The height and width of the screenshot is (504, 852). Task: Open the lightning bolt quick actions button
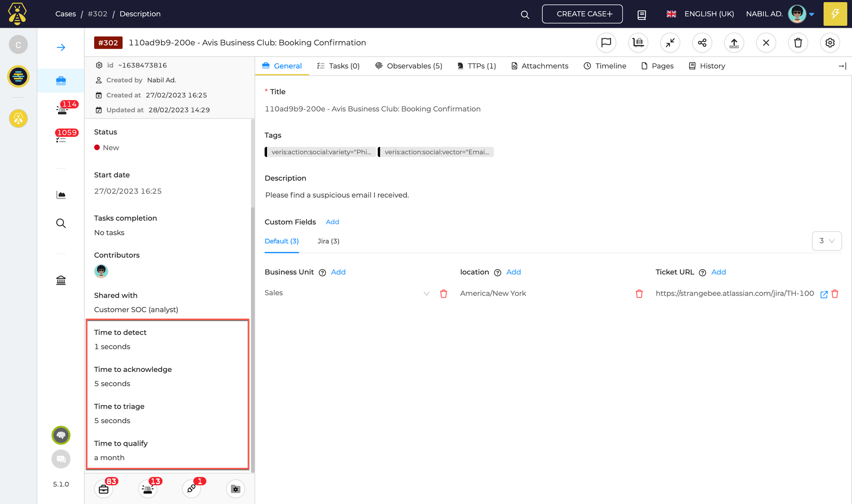tap(835, 14)
